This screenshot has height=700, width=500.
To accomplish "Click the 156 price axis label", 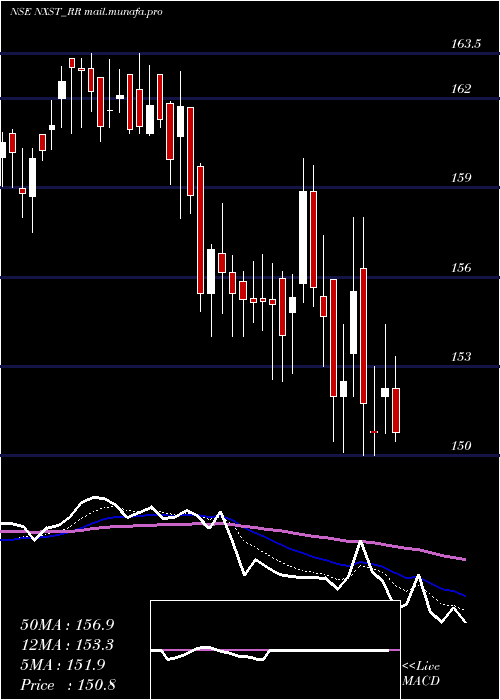I will click(x=460, y=267).
